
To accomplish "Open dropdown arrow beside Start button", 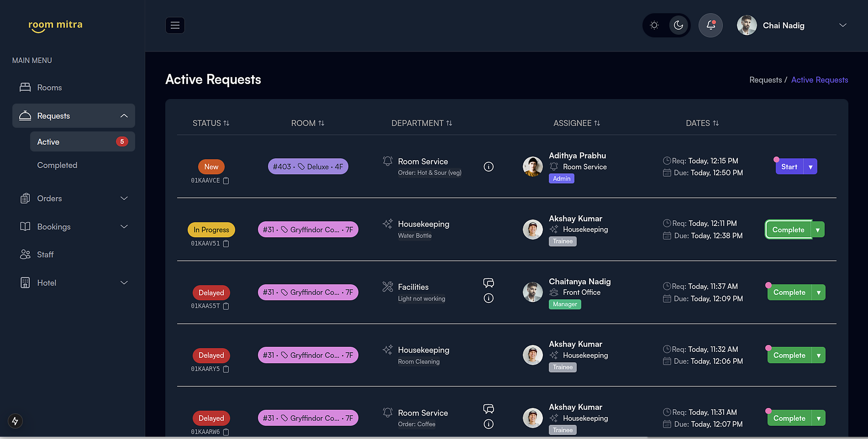I will pyautogui.click(x=810, y=167).
